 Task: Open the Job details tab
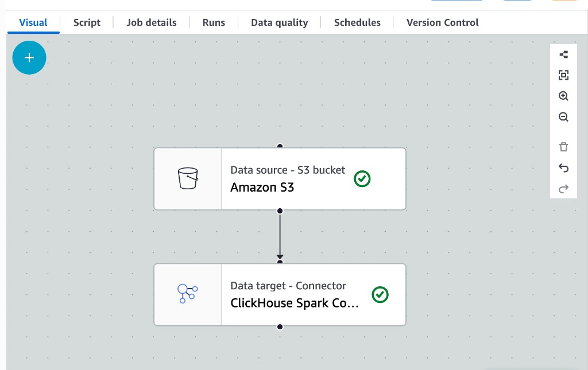151,22
